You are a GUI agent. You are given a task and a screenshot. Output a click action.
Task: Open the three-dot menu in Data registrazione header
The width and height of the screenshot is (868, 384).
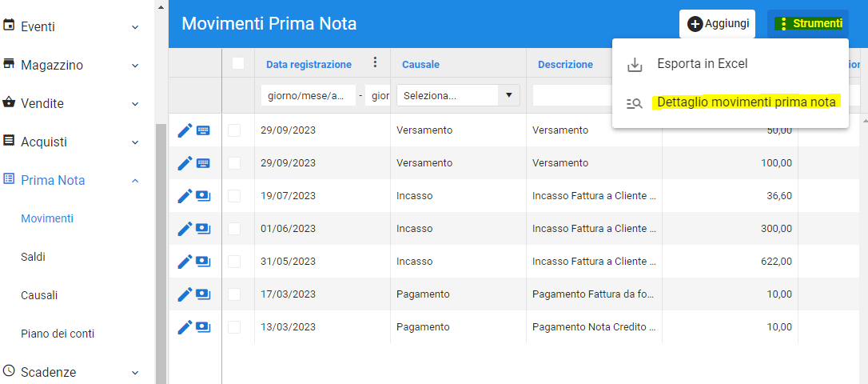375,62
